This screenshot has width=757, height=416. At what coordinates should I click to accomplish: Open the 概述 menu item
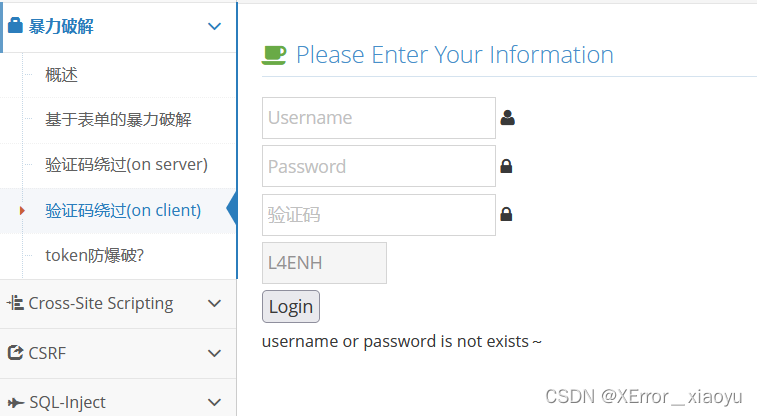(x=61, y=74)
